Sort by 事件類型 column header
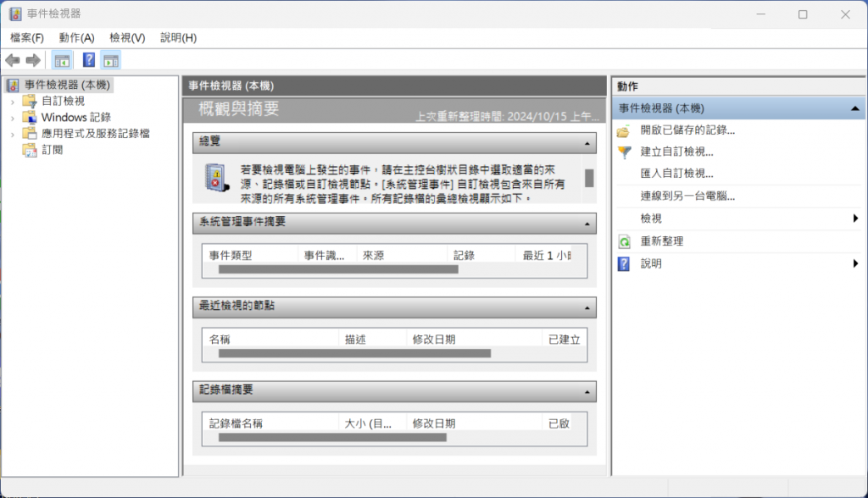Screen dimensions: 868x498 (x=250, y=255)
